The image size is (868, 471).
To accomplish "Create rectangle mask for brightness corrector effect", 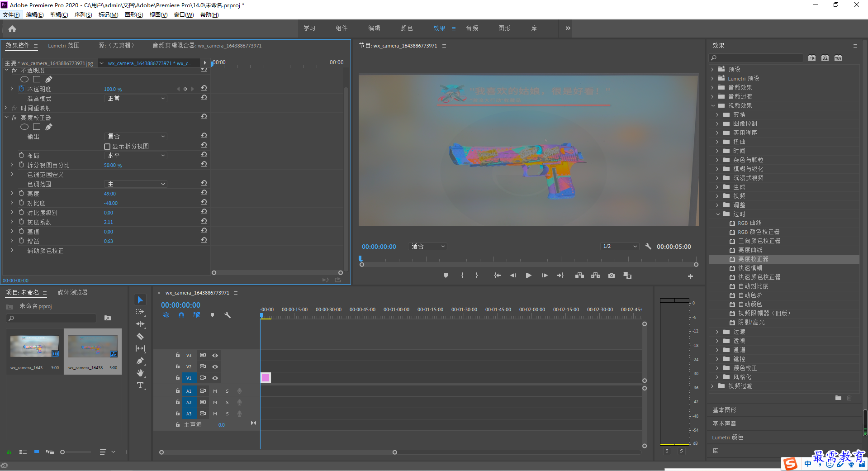I will click(37, 127).
